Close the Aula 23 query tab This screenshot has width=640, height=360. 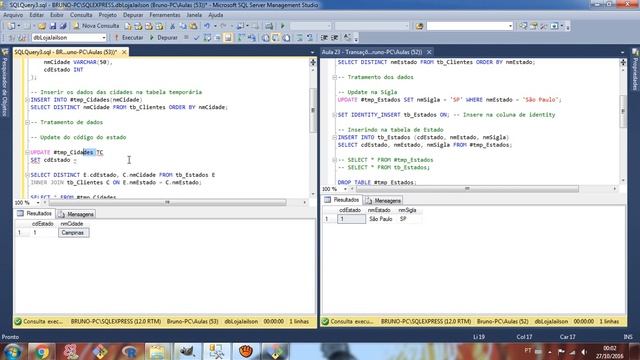(x=429, y=52)
